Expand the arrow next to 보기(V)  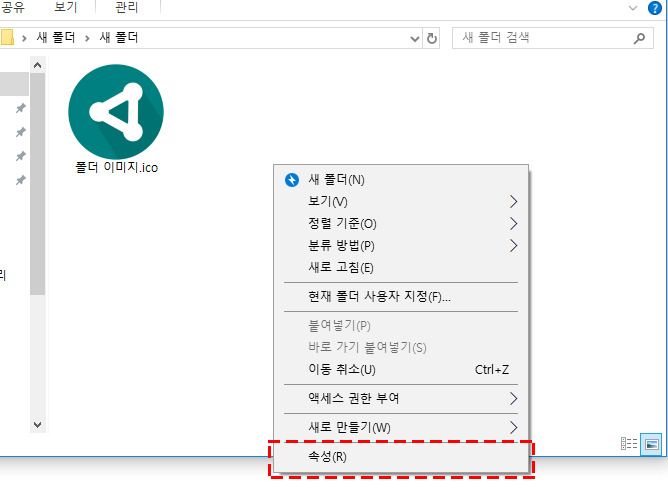coord(513,202)
